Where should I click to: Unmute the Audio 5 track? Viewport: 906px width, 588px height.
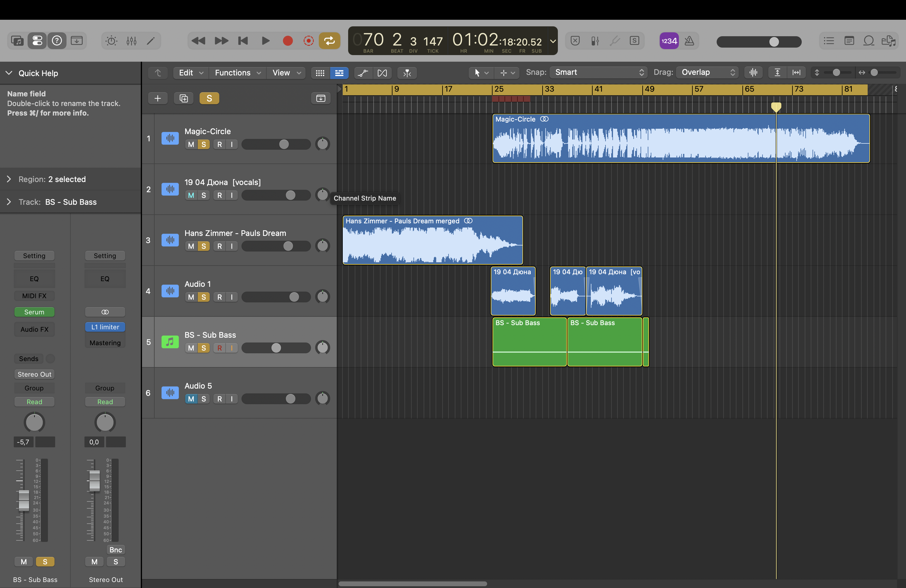tap(191, 398)
